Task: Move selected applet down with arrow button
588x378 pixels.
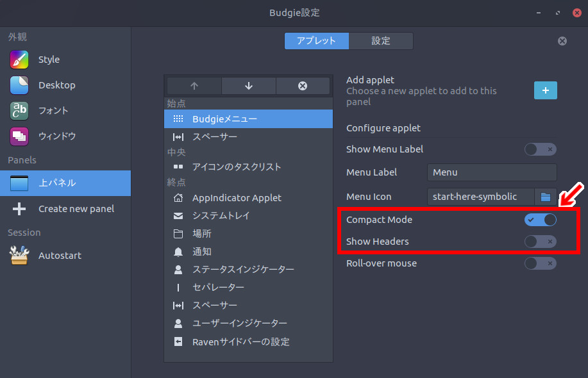Action: [249, 86]
